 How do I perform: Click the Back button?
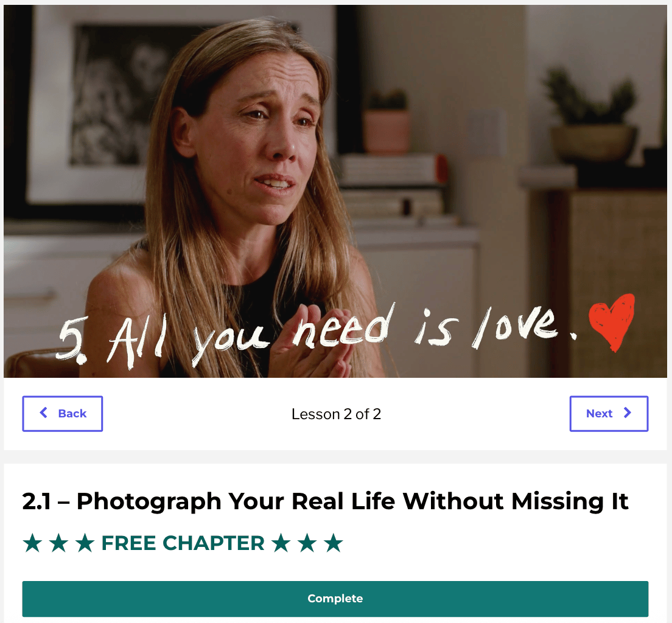click(x=63, y=414)
